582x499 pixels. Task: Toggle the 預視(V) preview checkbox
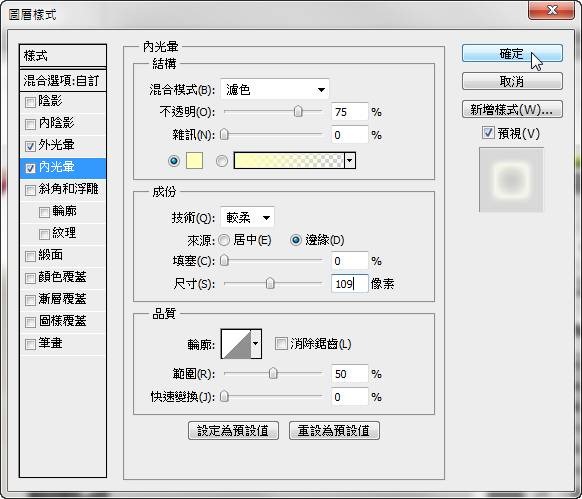488,133
